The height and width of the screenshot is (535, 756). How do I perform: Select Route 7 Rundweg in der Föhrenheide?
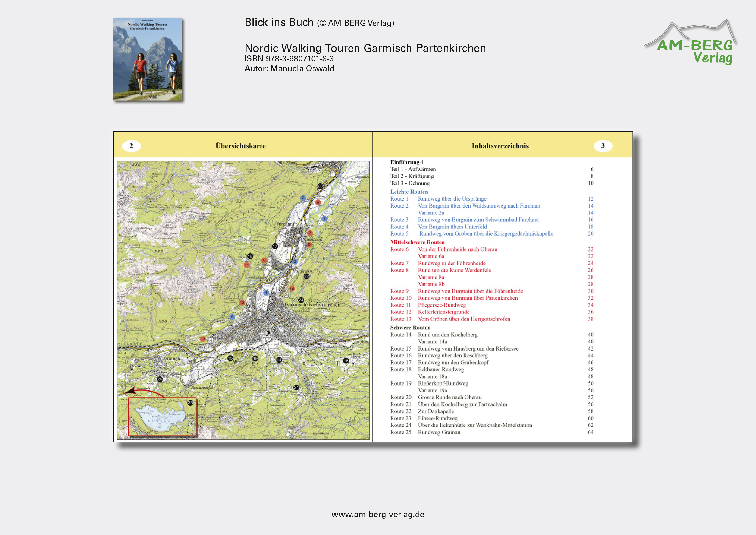[492, 263]
